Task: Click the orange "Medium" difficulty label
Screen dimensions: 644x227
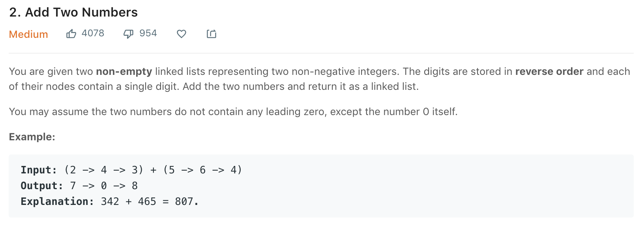Action: pos(28,34)
